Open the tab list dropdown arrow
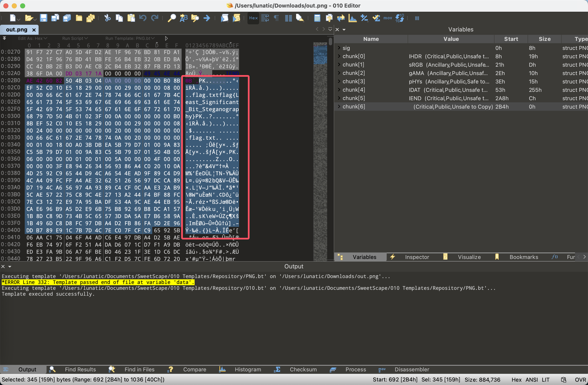Viewport: 588px width, 385px height. (330, 29)
